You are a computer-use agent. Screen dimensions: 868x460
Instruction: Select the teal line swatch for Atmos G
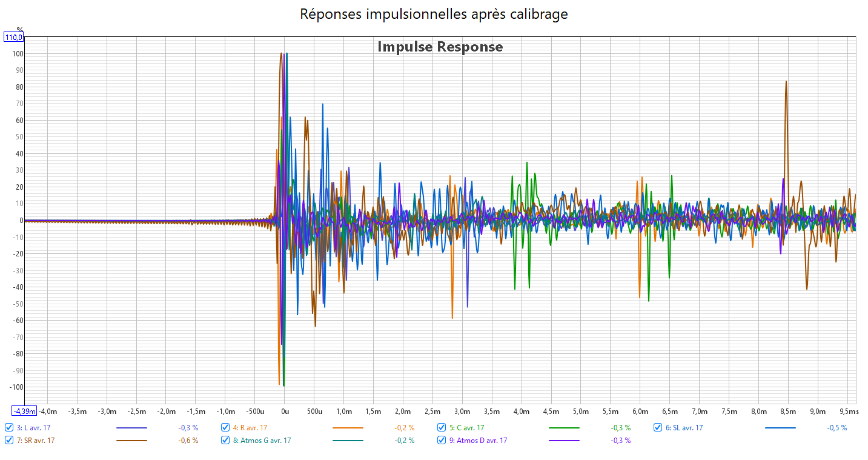pyautogui.click(x=348, y=441)
